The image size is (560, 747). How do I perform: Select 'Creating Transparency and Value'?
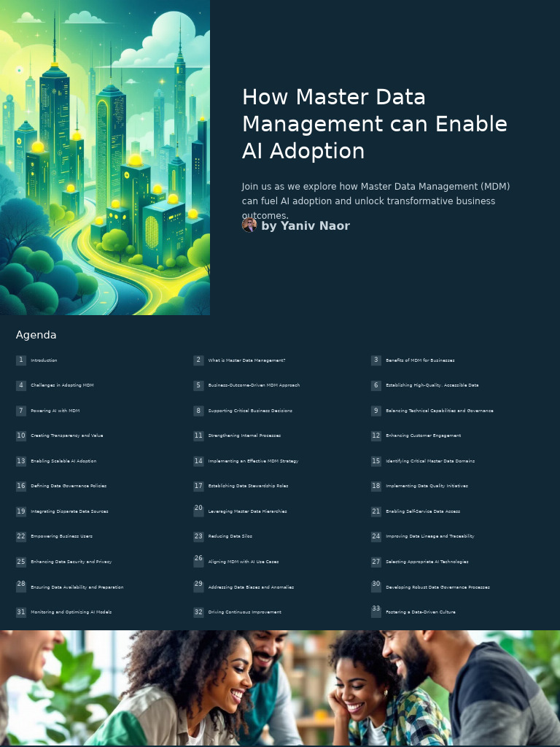pyautogui.click(x=66, y=436)
